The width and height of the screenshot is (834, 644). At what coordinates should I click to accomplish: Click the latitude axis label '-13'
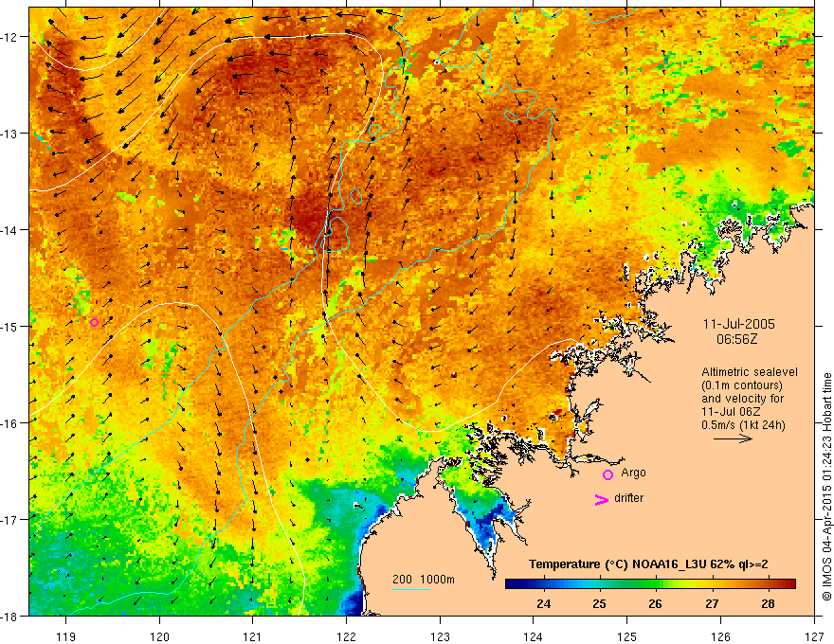(9, 133)
